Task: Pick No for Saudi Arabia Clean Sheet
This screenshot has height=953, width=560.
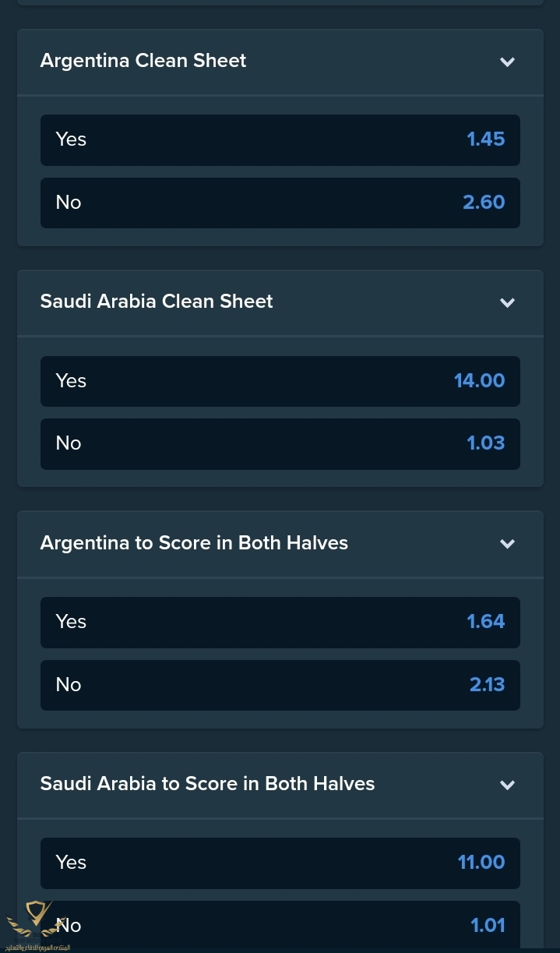Action: [280, 443]
